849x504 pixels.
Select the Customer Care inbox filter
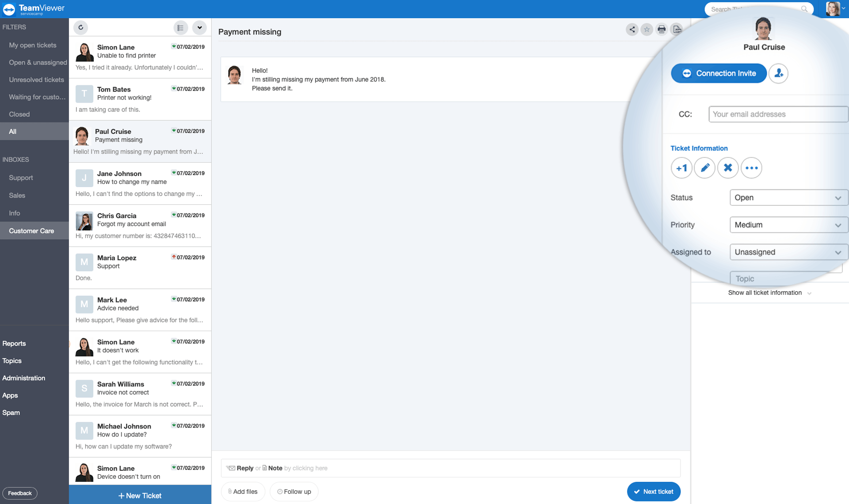point(32,230)
